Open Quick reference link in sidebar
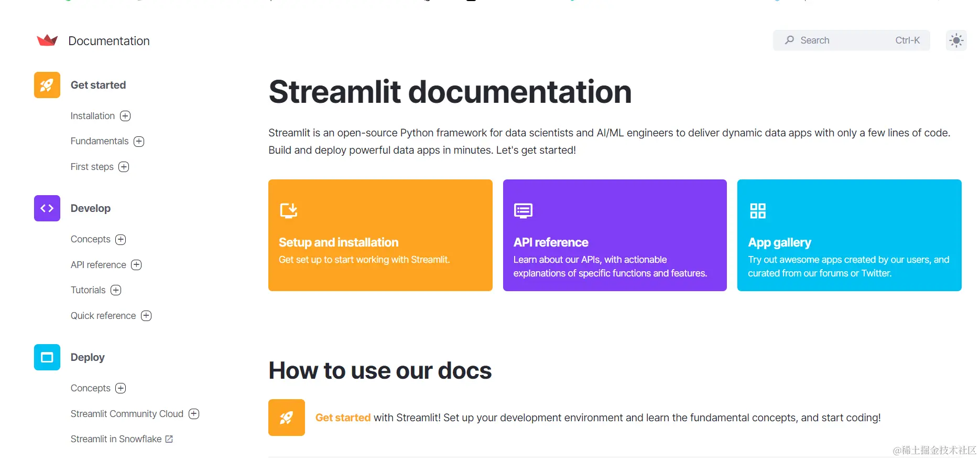Viewport: 980px width, 459px height. pos(103,316)
